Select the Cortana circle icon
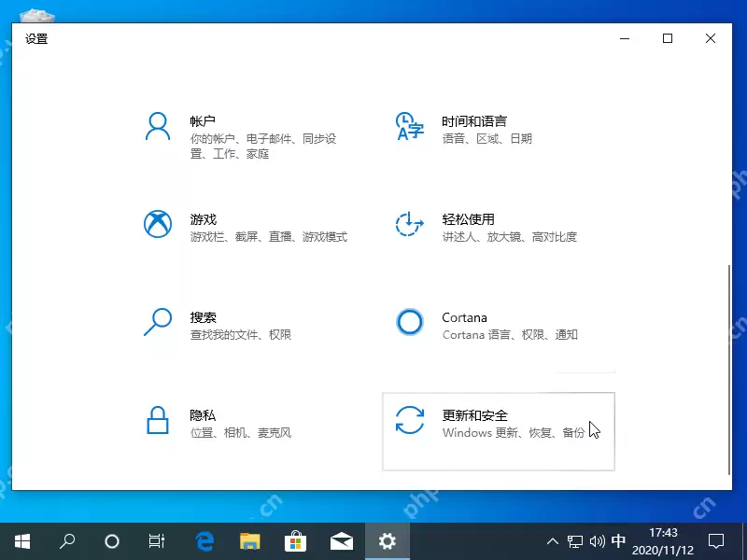The image size is (747, 560). [408, 322]
